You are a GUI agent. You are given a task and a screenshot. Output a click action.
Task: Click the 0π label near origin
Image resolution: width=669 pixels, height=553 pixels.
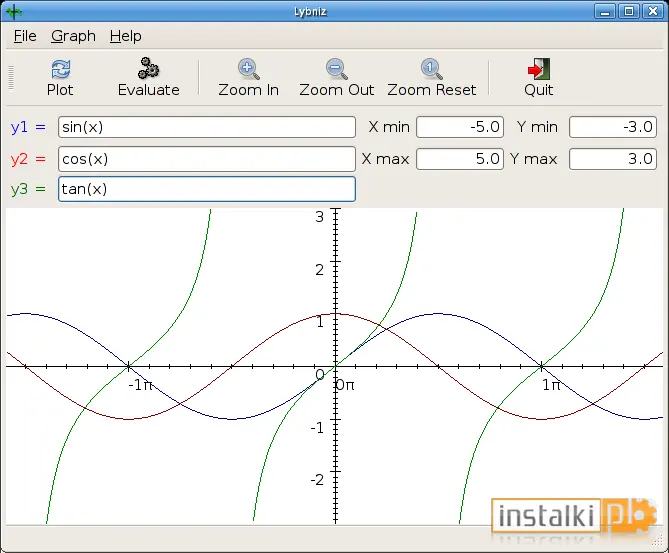point(345,385)
